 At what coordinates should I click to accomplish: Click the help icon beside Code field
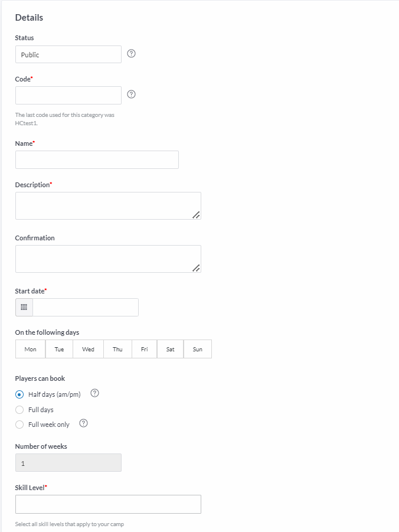click(131, 94)
